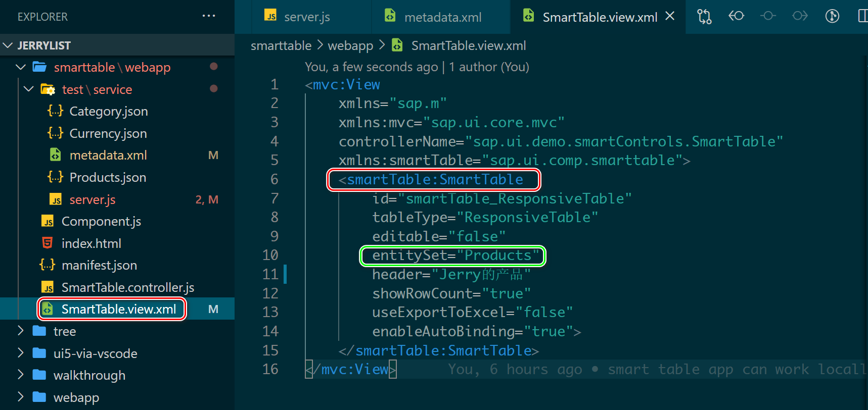Expand the tree folder

(x=21, y=331)
